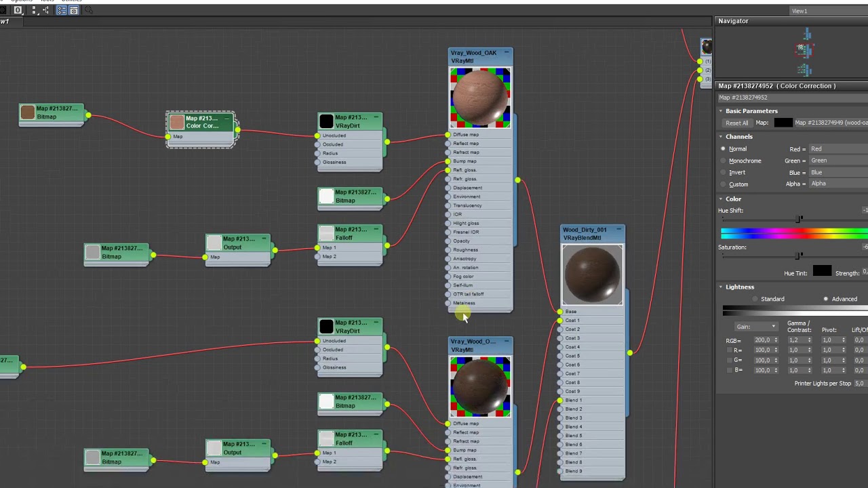Collapse the VRayDirt node fed by Color Correction
The height and width of the screenshot is (488, 868).
click(376, 117)
